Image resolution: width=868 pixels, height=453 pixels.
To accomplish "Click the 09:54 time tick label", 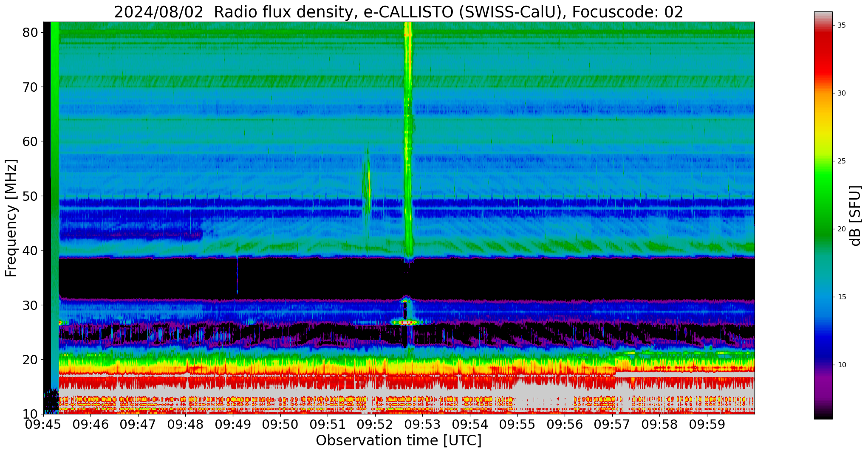I will click(470, 424).
